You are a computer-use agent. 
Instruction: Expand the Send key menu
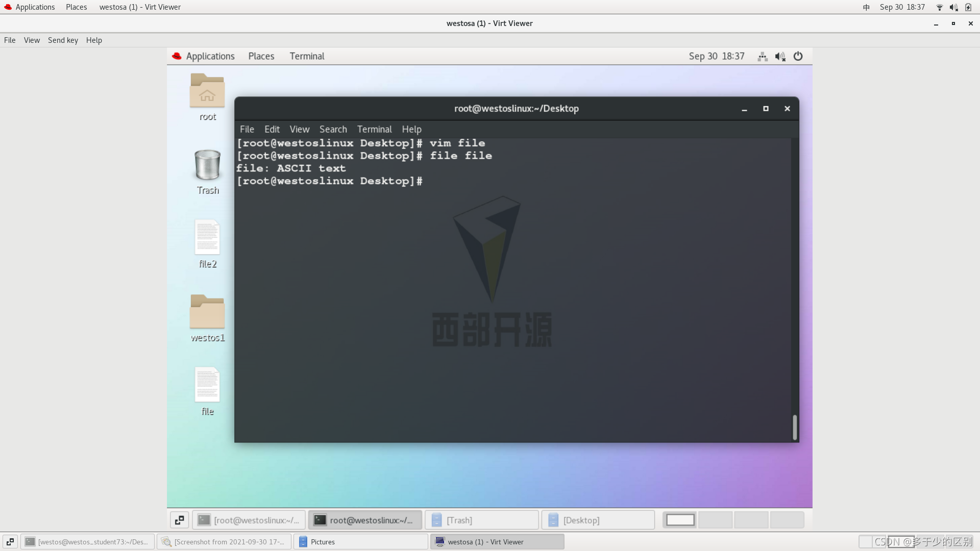pos(63,40)
